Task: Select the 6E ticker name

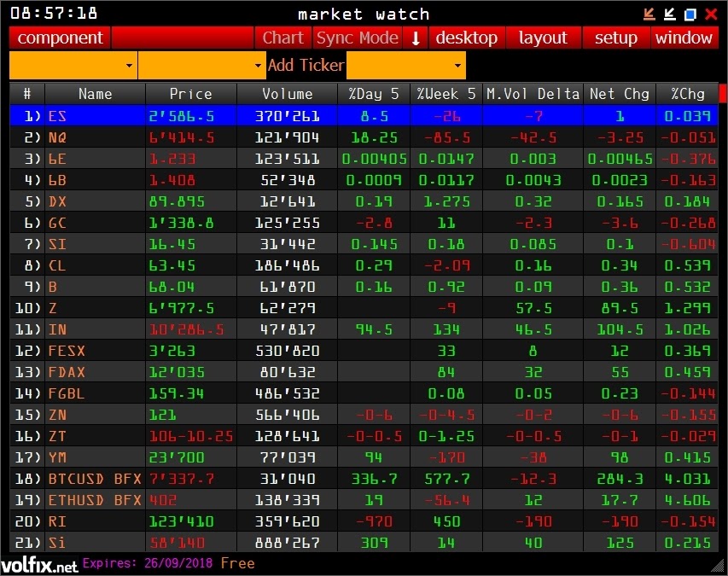Action: tap(57, 159)
